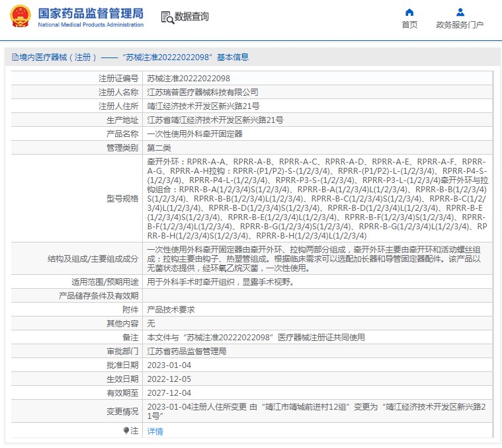Image resolution: width=502 pixels, height=448 pixels.
Task: Click the National Medical Products Administration subtitle
Action: tap(91, 24)
